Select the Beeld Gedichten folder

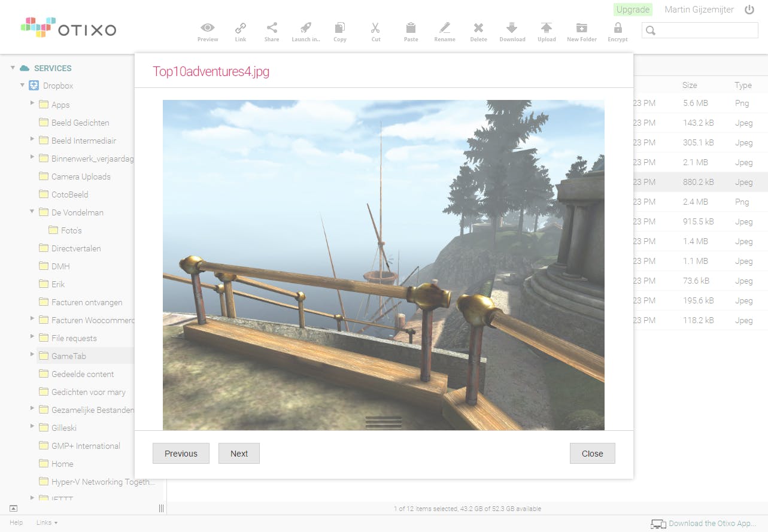tap(80, 123)
